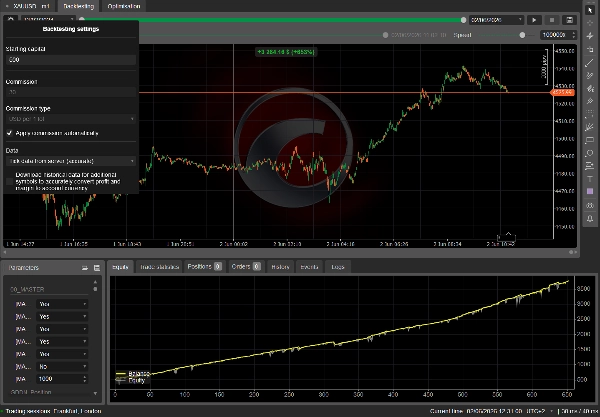Click the 1000 parameter value field
This screenshot has height=417, width=600.
coord(60,379)
